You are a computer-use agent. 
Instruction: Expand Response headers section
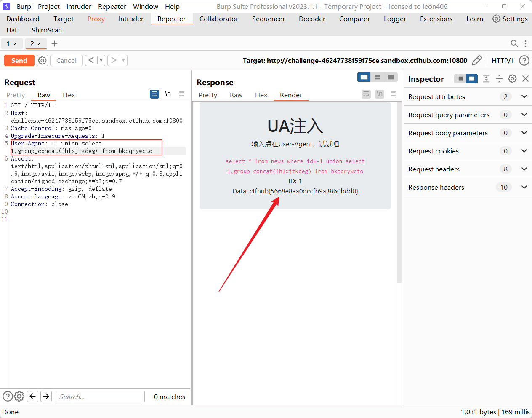pyautogui.click(x=524, y=187)
